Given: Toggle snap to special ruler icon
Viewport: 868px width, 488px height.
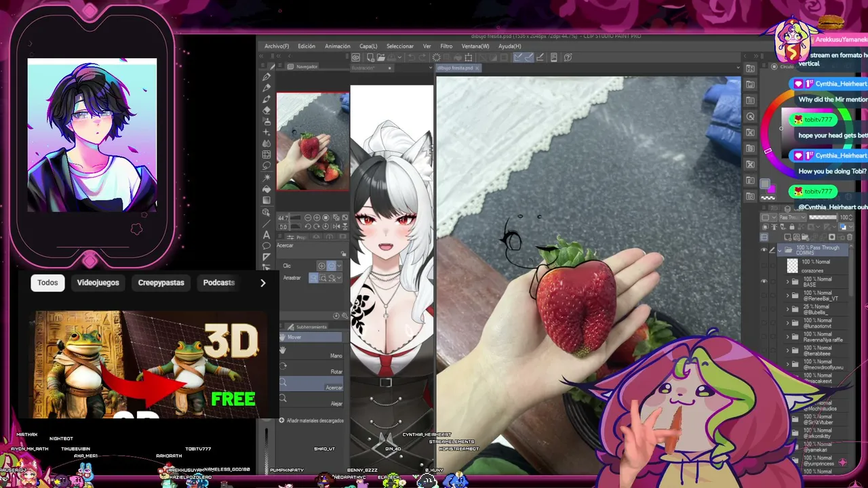Looking at the screenshot, I should [x=530, y=58].
